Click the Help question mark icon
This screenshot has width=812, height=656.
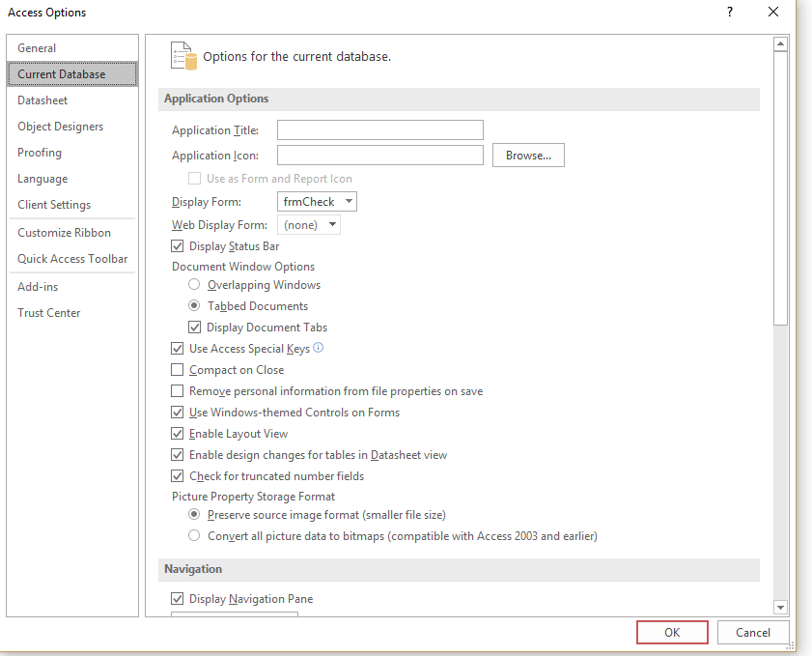730,12
